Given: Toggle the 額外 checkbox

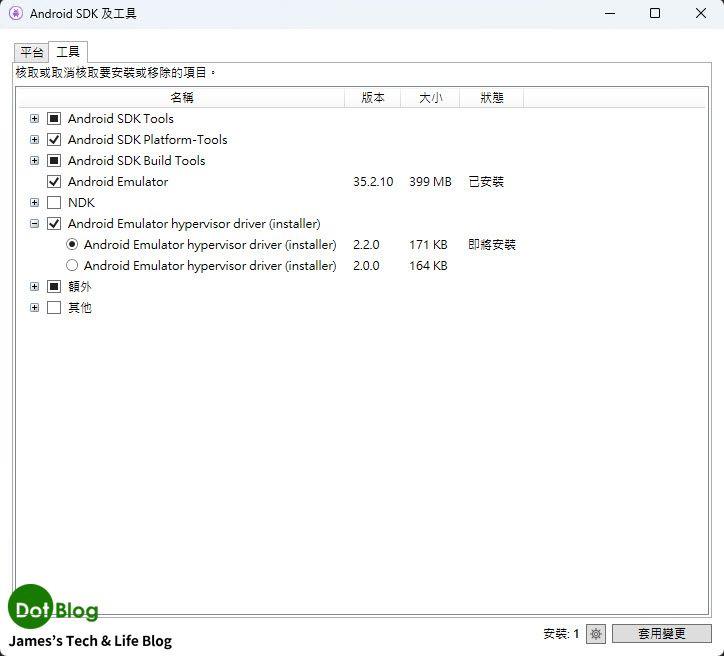Looking at the screenshot, I should (x=54, y=287).
